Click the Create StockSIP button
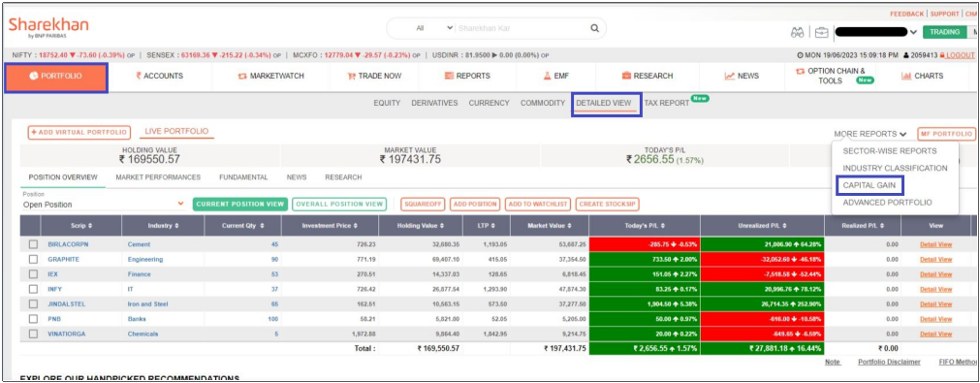The image size is (980, 383). [608, 205]
